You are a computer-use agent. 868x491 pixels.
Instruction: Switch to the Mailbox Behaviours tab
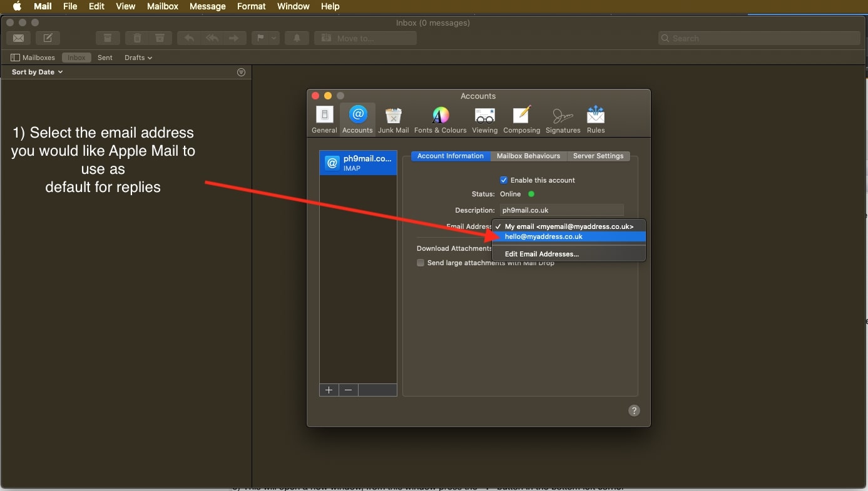pyautogui.click(x=528, y=156)
